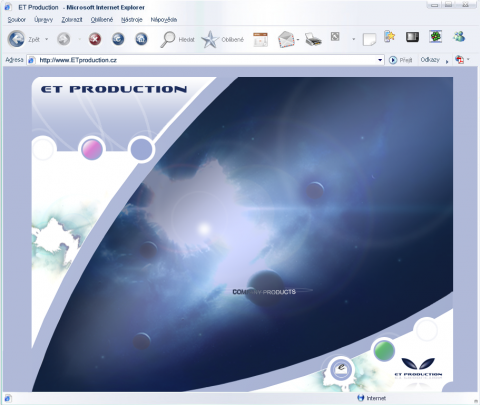Go back with the Zpět button

coord(23,39)
